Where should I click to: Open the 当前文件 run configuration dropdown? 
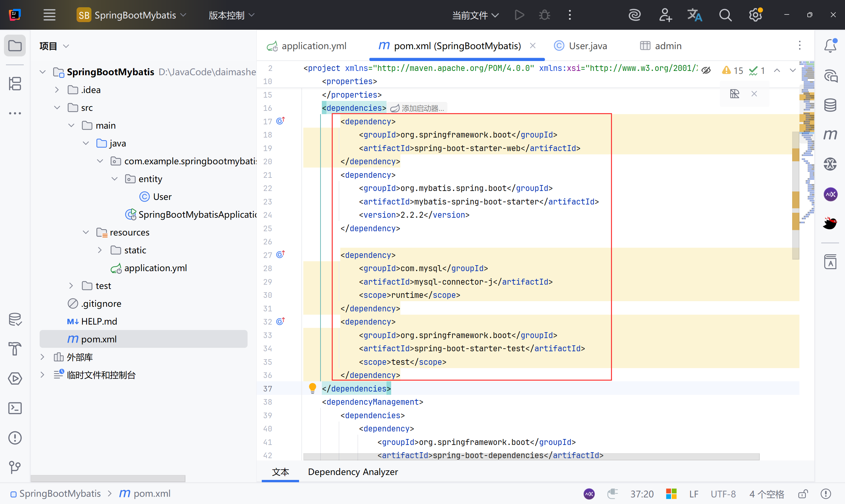[x=475, y=15]
